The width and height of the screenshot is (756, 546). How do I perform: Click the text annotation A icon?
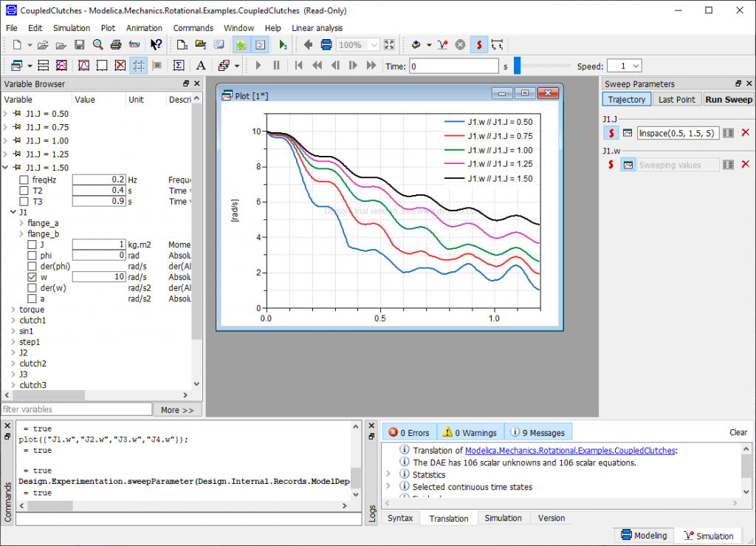pyautogui.click(x=201, y=66)
